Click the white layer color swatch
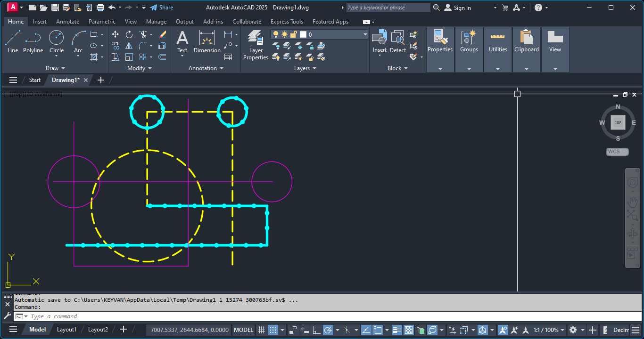This screenshot has height=339, width=644. 303,34
